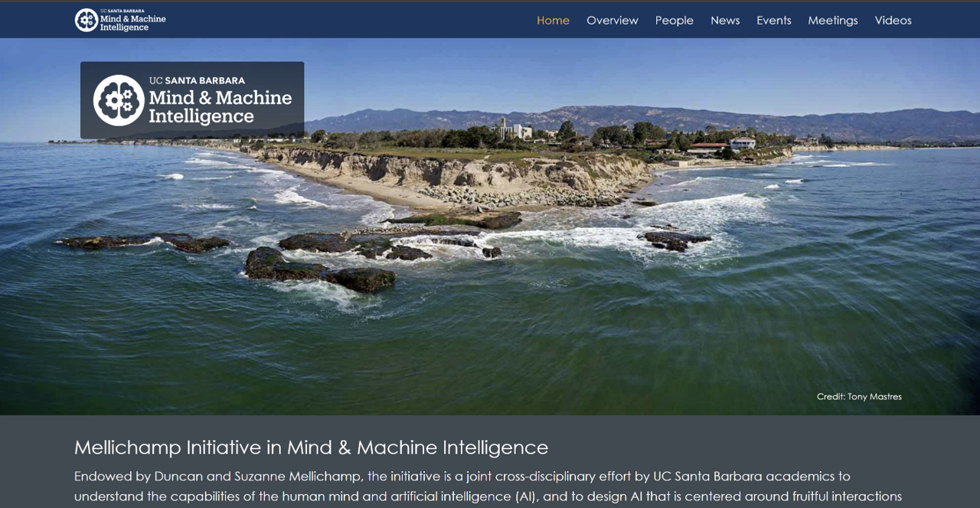Open the "News" section
Screen dimensions: 980x508
click(725, 21)
